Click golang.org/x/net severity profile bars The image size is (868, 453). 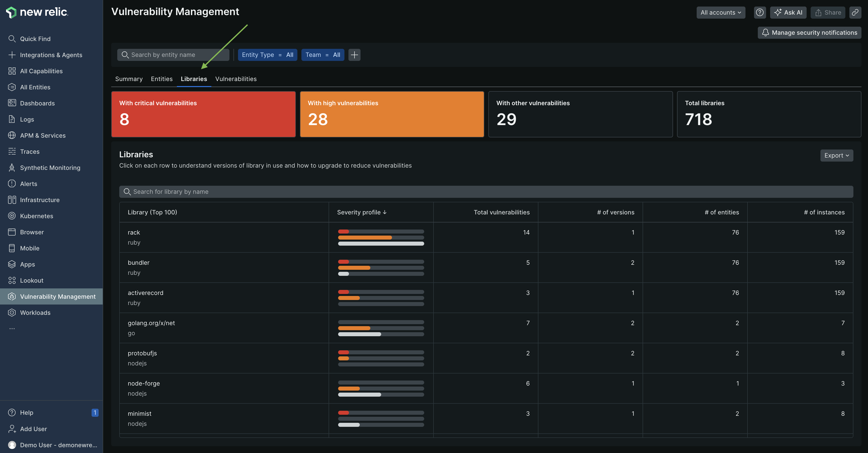click(381, 328)
